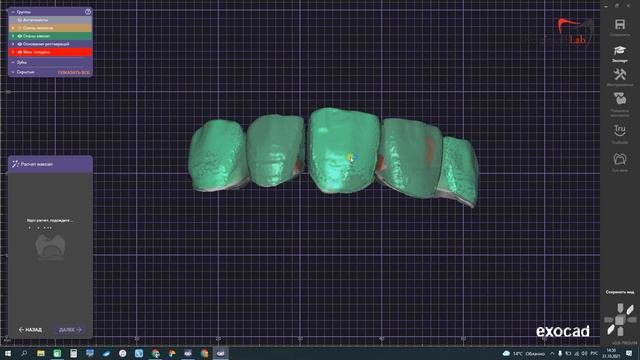Click the tooth-outline icon below TruSmile
The image size is (640, 360).
point(620,159)
